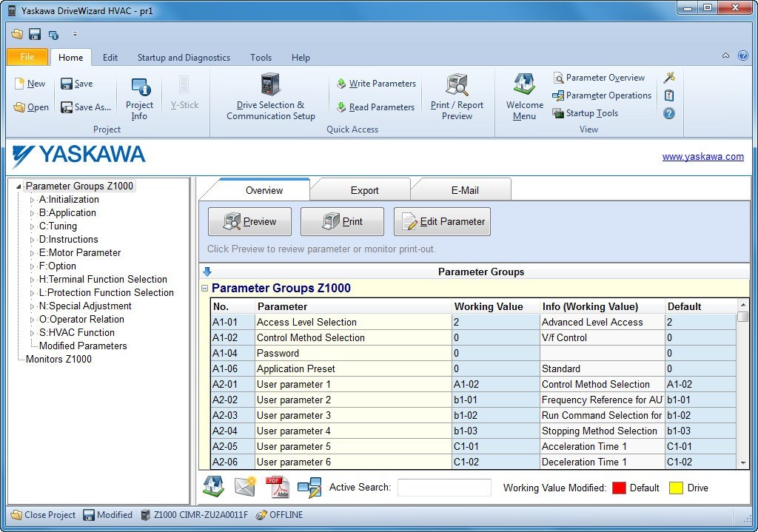Switch to the Export tab
The image size is (758, 532).
364,190
